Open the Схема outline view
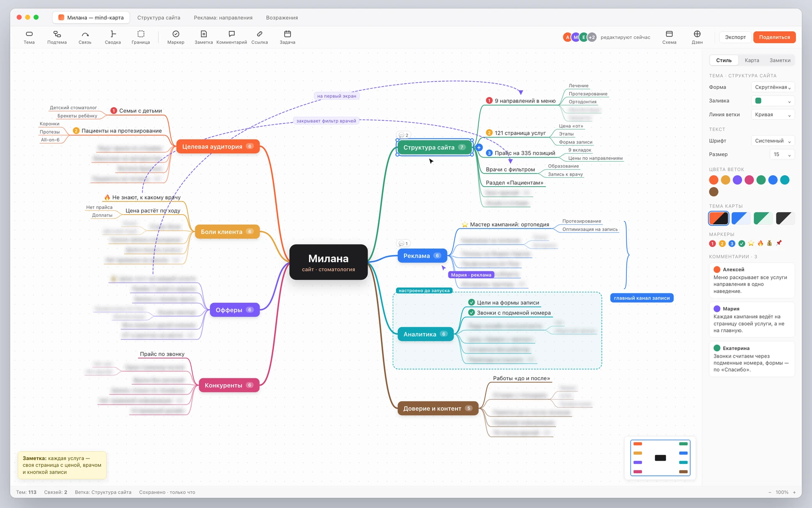Viewport: 812px width, 508px height. pos(669,37)
